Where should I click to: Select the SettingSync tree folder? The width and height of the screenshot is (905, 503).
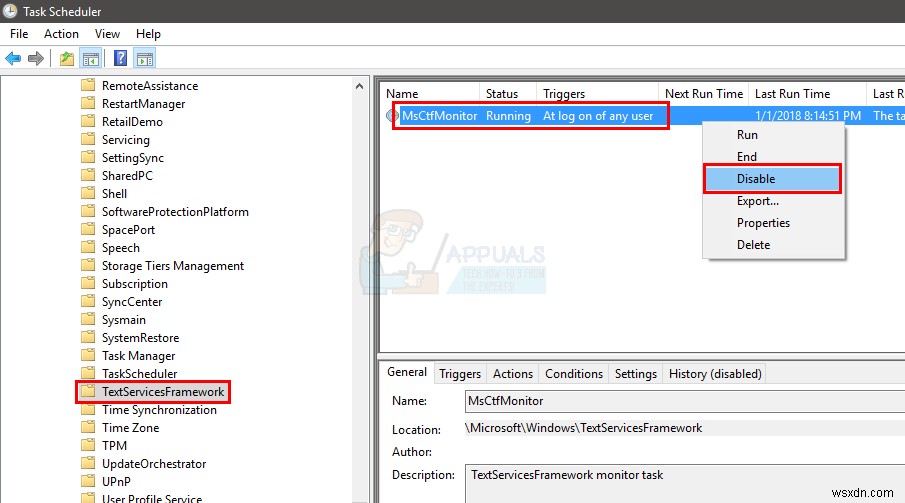click(133, 158)
